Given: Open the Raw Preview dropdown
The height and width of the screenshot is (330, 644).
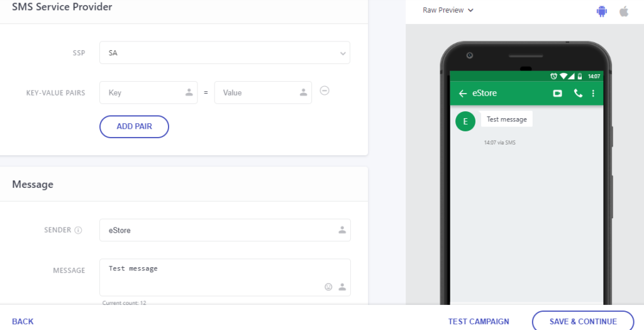Looking at the screenshot, I should point(448,10).
